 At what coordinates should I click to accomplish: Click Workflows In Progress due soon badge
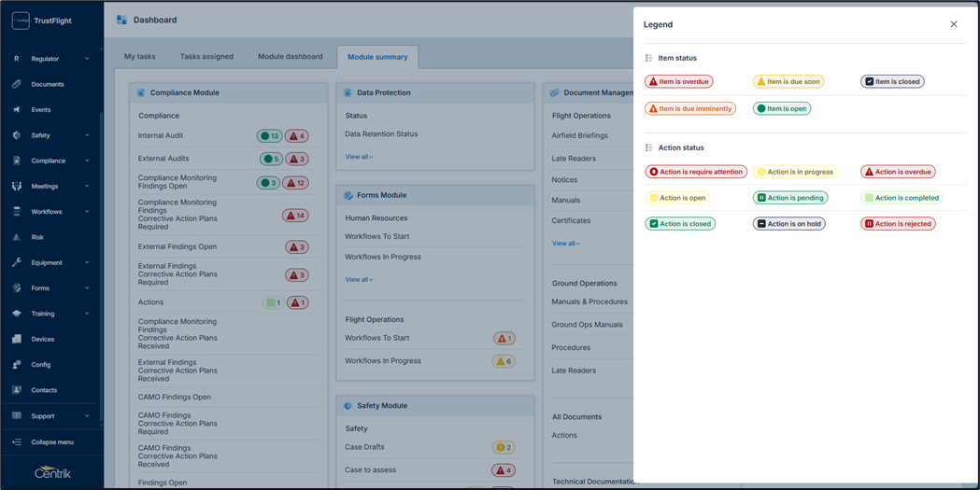point(504,361)
